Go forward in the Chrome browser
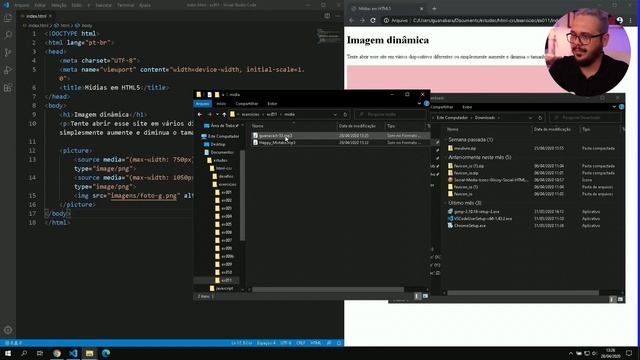 362,20
